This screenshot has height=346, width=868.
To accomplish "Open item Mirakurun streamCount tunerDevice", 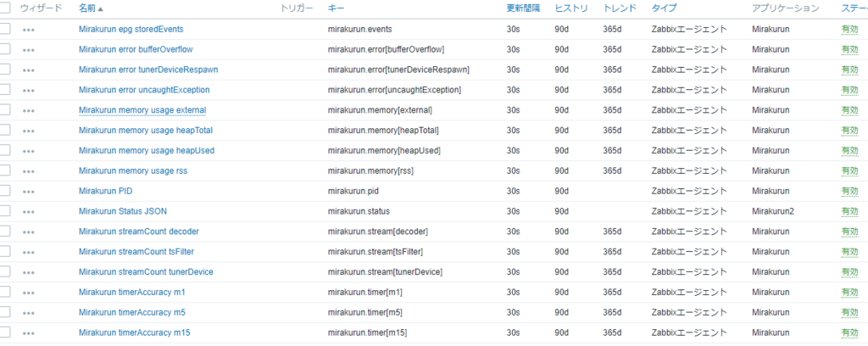I will point(146,272).
